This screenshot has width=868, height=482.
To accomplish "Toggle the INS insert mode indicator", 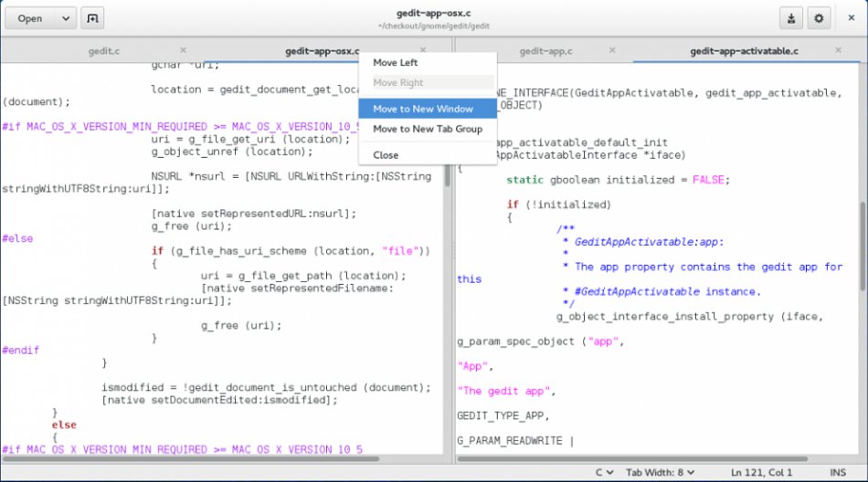I will [838, 473].
